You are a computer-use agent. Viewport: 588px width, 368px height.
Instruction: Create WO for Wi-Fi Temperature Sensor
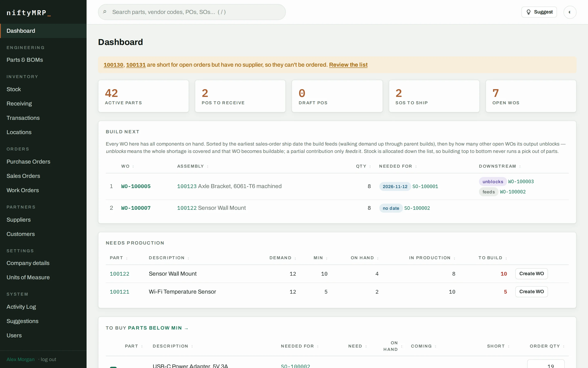pyautogui.click(x=531, y=292)
